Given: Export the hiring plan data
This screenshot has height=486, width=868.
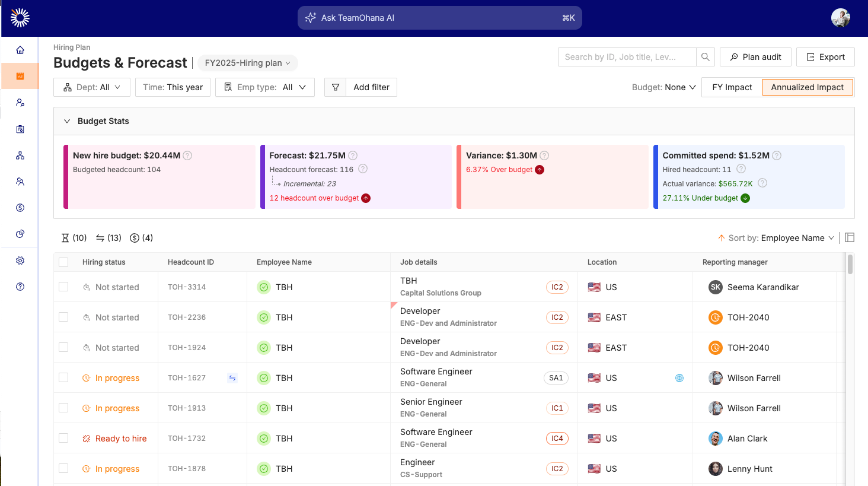Looking at the screenshot, I should [825, 56].
